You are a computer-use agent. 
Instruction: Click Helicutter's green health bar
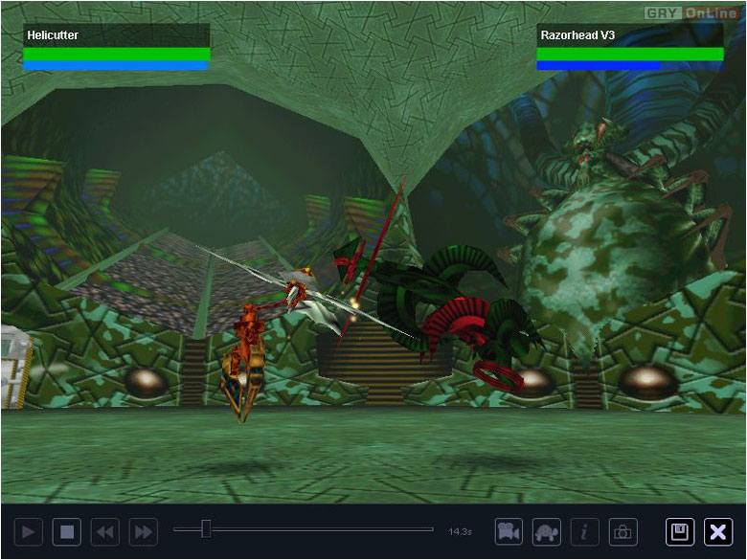pos(116,55)
